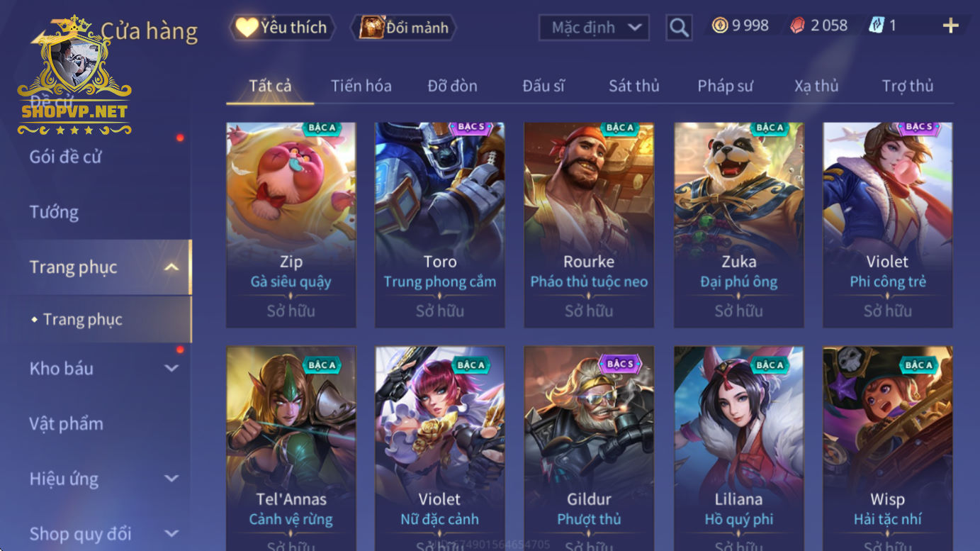Expand the Kho báu sidebar section
This screenshot has height=551, width=980.
(171, 368)
